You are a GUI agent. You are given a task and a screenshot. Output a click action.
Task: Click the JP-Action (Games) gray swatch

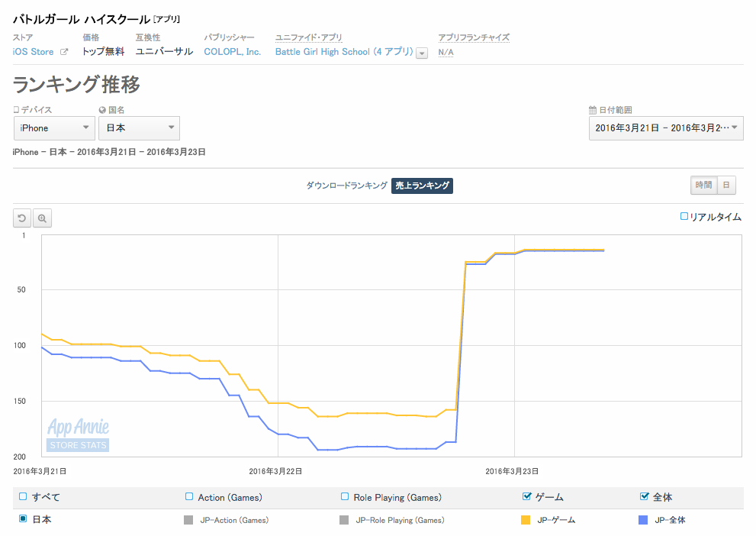point(188,520)
